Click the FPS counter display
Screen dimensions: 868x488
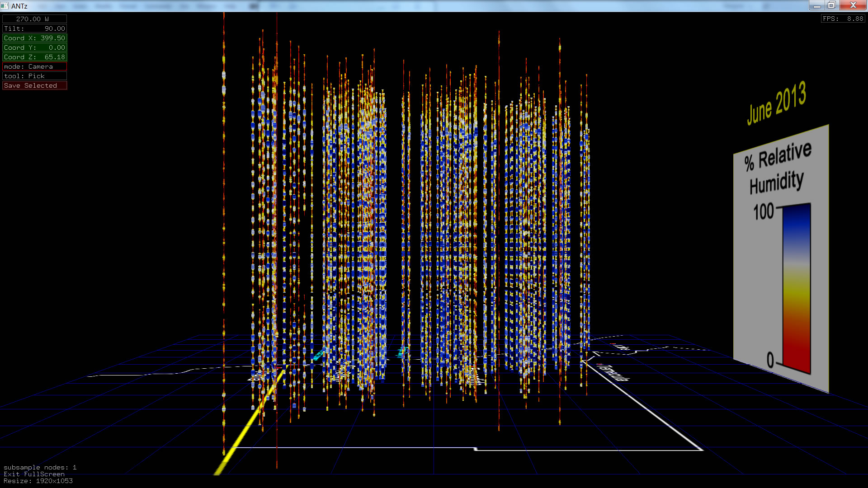click(843, 19)
